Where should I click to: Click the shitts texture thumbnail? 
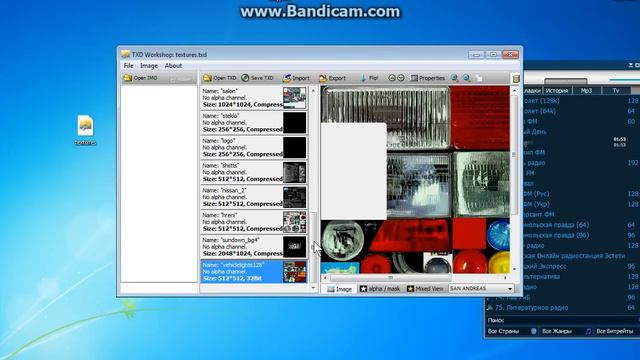point(294,173)
